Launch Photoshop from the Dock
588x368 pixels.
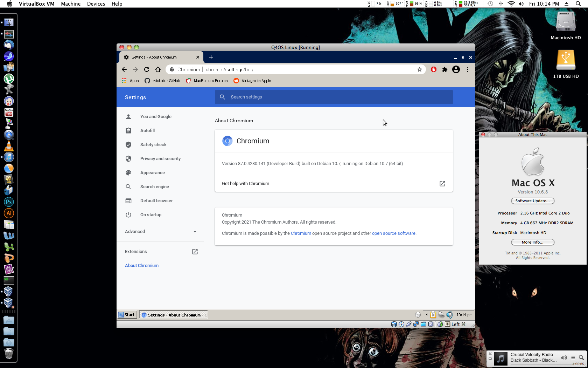pos(9,202)
